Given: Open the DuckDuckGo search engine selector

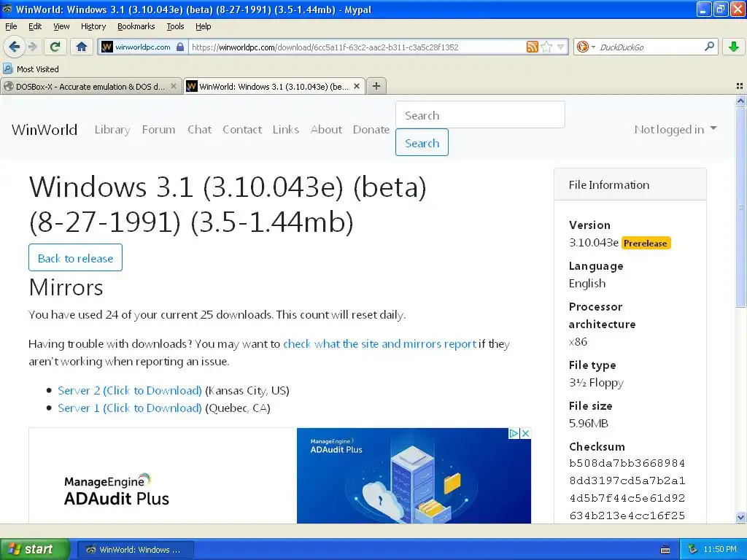Looking at the screenshot, I should (x=586, y=47).
